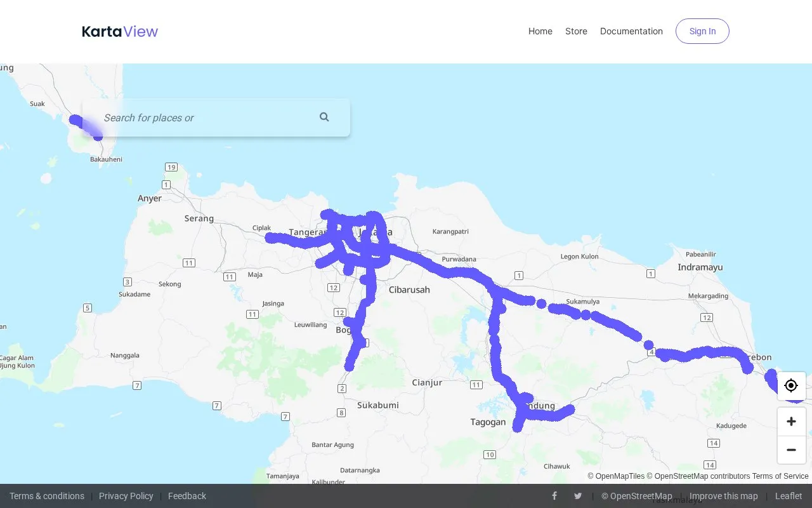Click the Nanggala map label
The width and height of the screenshot is (812, 508).
(x=125, y=355)
